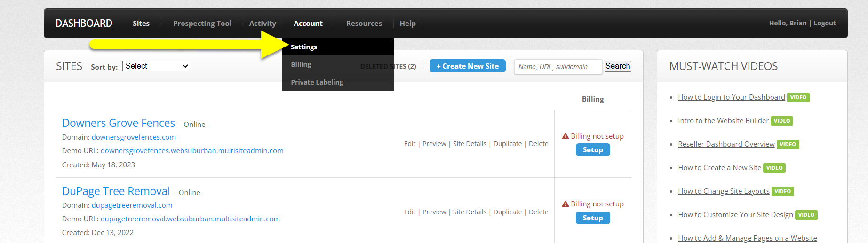
Task: Open How to Create a New Site video
Action: [720, 168]
